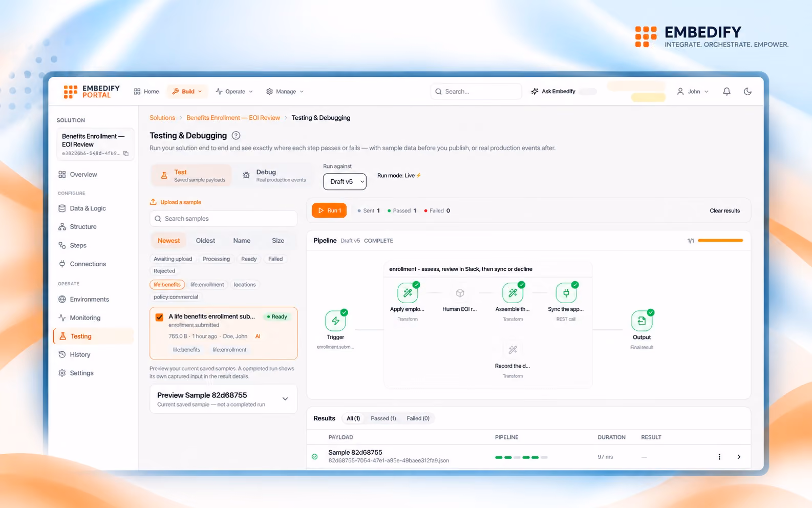Screen dimensions: 812x508
Task: Toggle Ready status filter
Action: pos(249,259)
